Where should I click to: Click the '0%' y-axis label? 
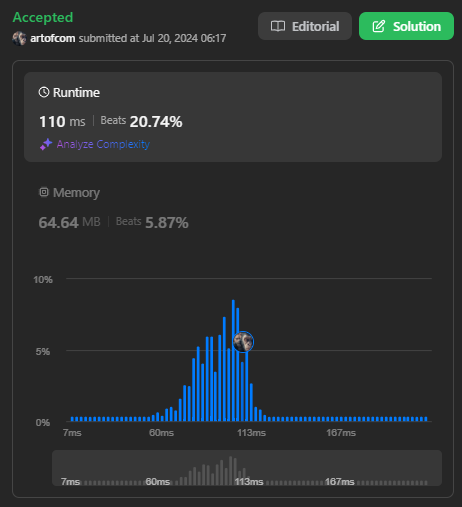(43, 423)
